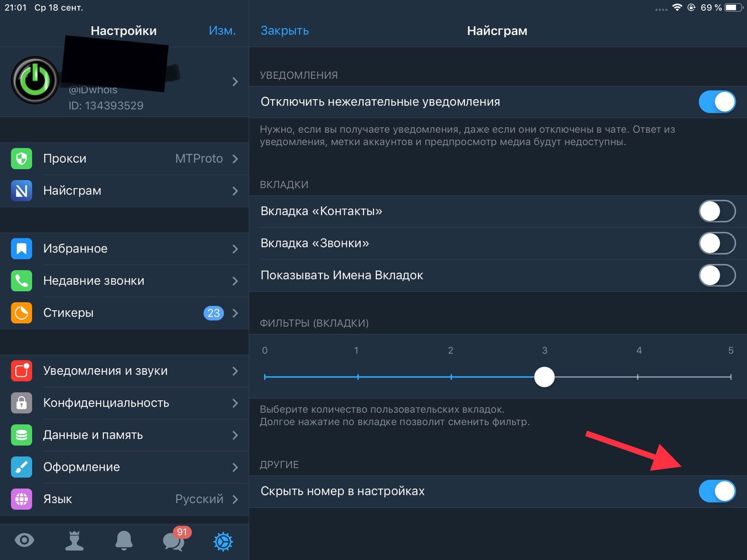Tap the Изм. edit button
This screenshot has width=747, height=560.
point(222,31)
